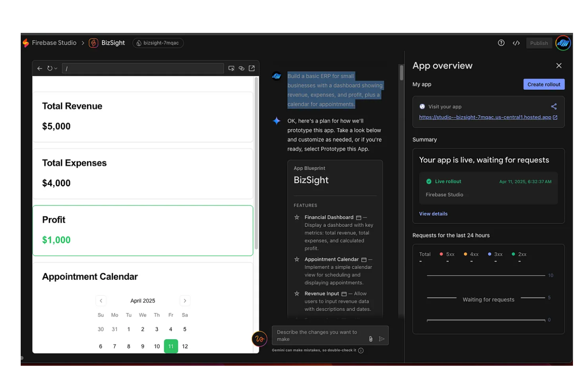This screenshot has height=371, width=588.
Task: Click the Total Expenses card
Action: pyautogui.click(x=143, y=174)
